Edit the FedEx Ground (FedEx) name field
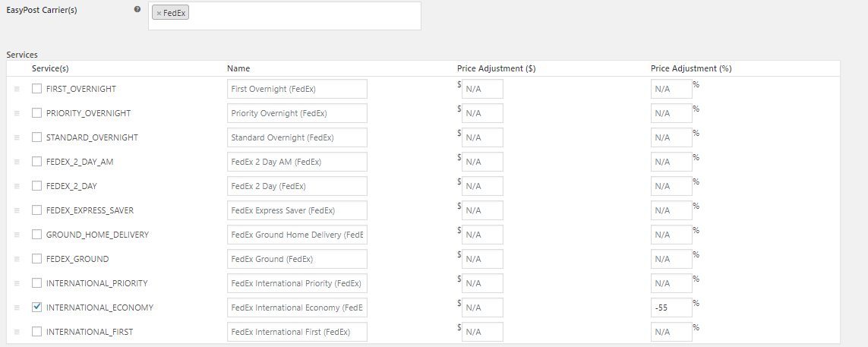Image resolution: width=868 pixels, height=347 pixels. [297, 259]
